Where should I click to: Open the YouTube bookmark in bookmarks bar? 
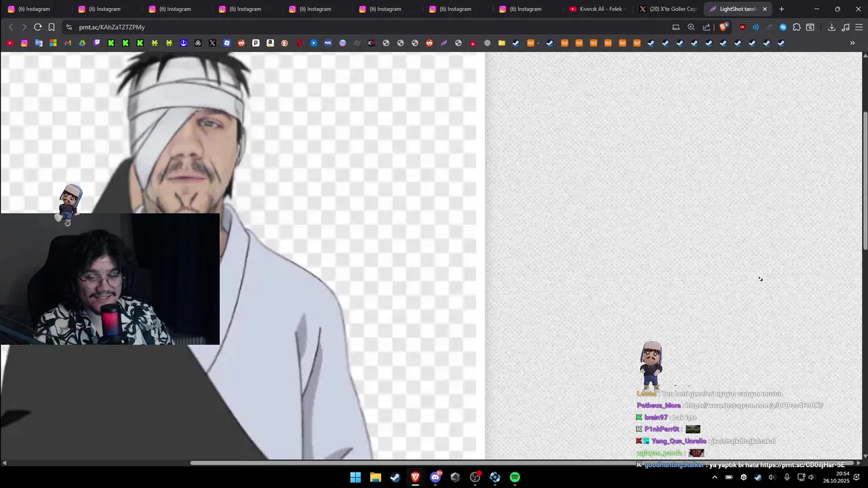[x=9, y=43]
